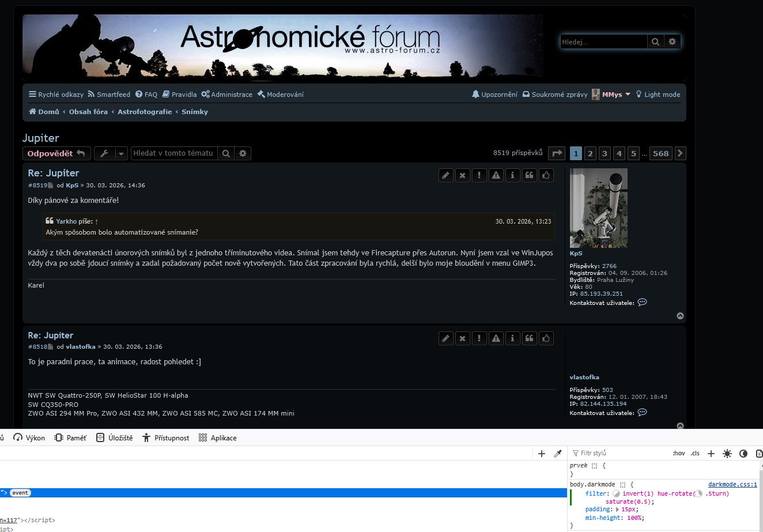This screenshot has height=532, width=763.
Task: Click event badge on selected node
Action: [x=20, y=493]
